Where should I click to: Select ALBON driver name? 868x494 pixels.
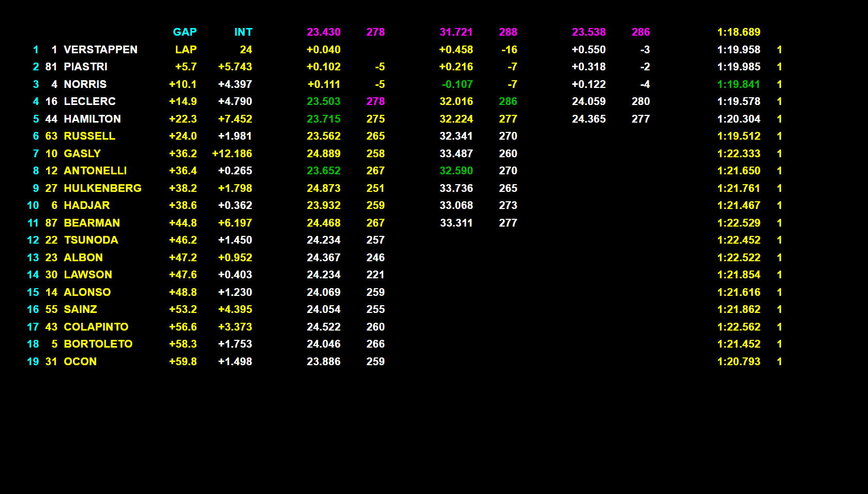click(83, 258)
